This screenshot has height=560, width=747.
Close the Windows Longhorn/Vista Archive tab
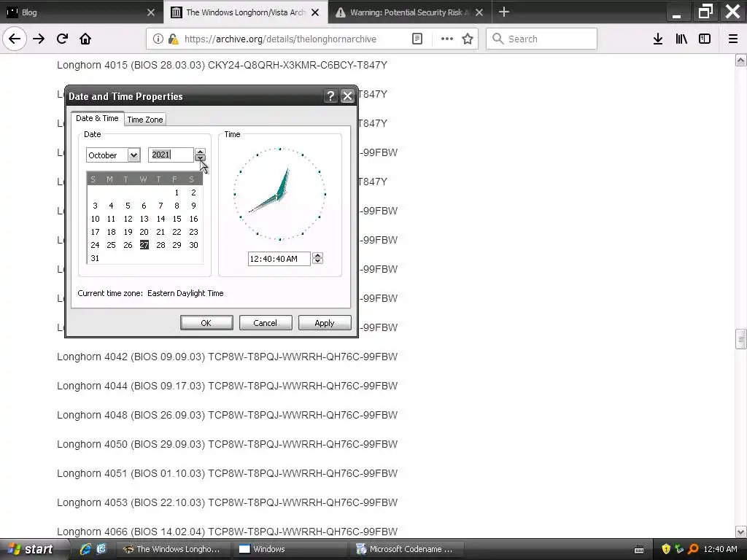coord(315,12)
